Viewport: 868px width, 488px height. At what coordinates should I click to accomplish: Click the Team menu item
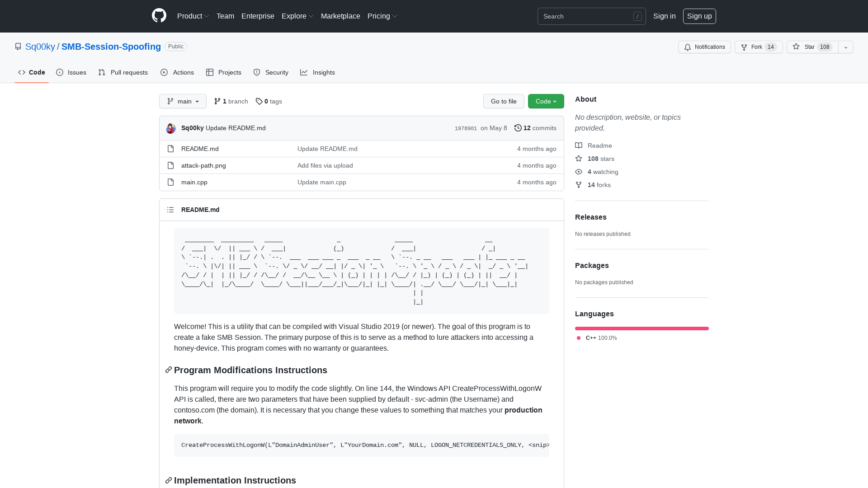pos(225,16)
